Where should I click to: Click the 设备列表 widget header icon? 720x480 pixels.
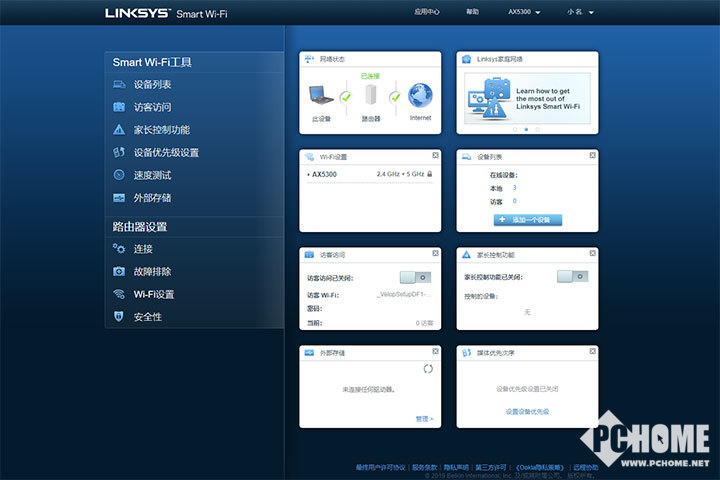[x=467, y=157]
